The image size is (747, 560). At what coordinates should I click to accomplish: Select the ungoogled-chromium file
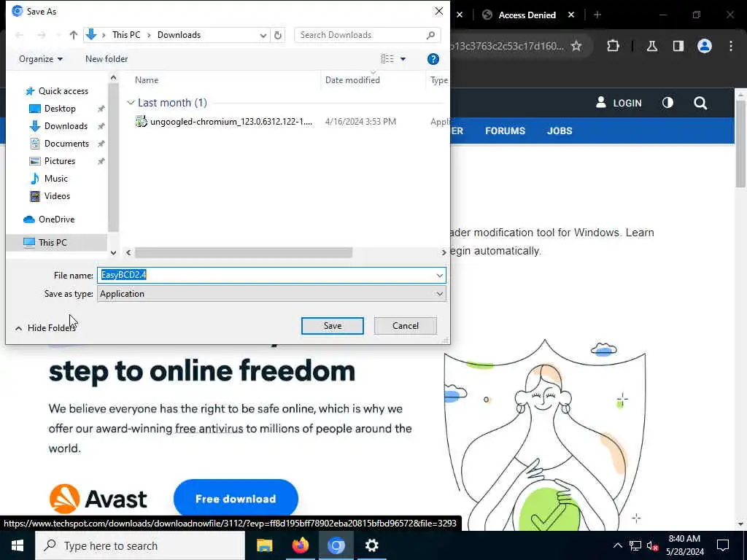click(x=231, y=122)
